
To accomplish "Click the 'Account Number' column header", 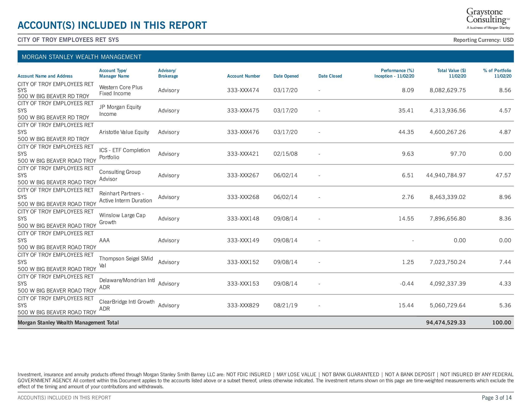I will pyautogui.click(x=244, y=76).
